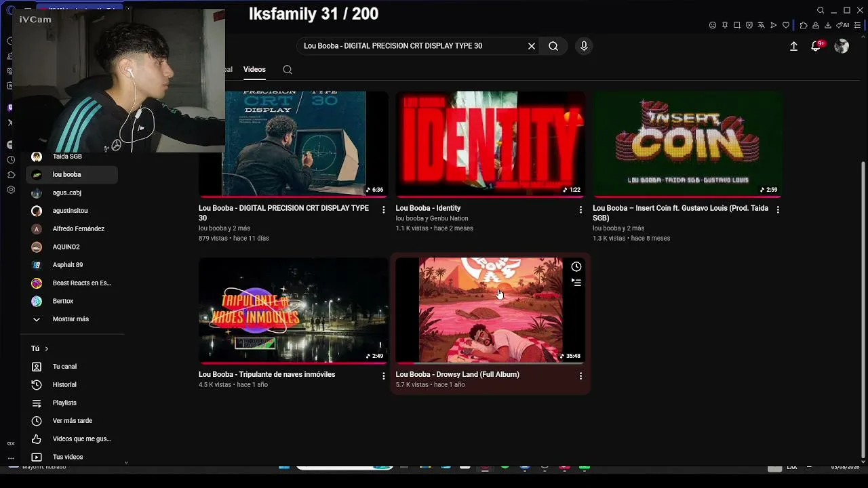Viewport: 868px width, 488px height.
Task: Open the Opera sidebar extensions cube icon
Action: tap(10, 175)
